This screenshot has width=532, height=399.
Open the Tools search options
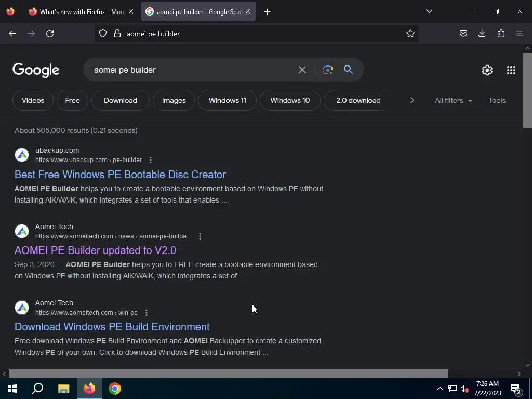497,100
